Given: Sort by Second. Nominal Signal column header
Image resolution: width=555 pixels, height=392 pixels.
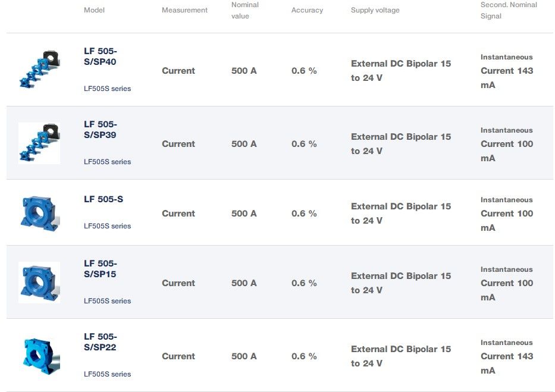Looking at the screenshot, I should pos(509,10).
